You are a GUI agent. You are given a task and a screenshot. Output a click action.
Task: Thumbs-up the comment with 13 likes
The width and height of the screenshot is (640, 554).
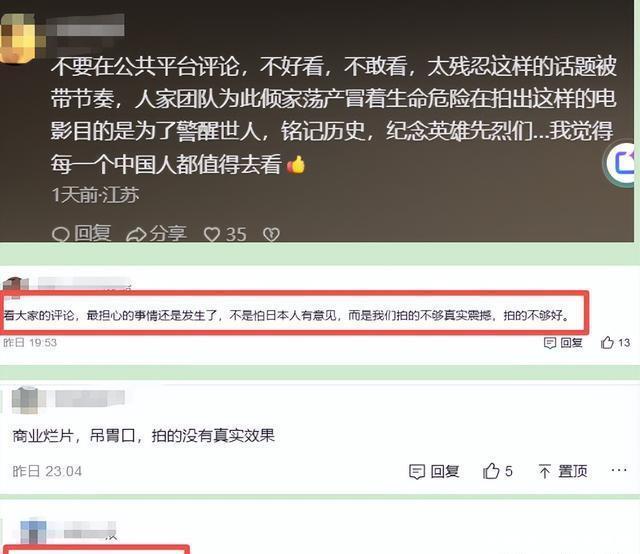click(x=616, y=343)
